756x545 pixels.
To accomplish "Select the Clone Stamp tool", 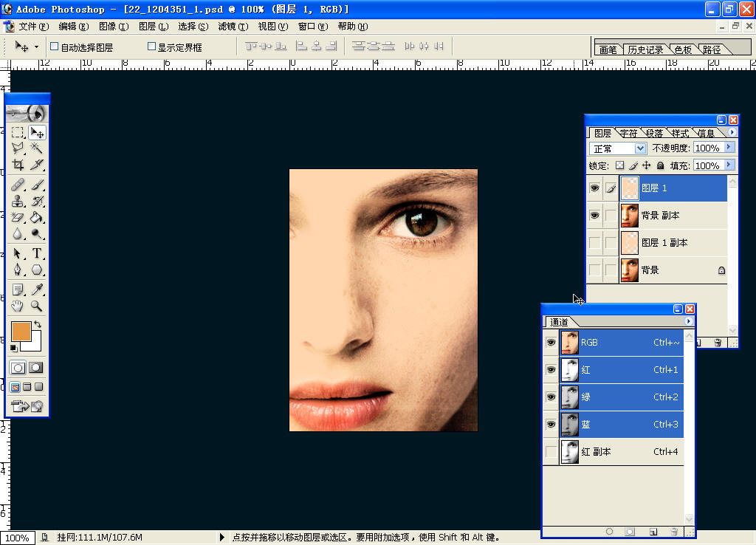I will (x=18, y=201).
